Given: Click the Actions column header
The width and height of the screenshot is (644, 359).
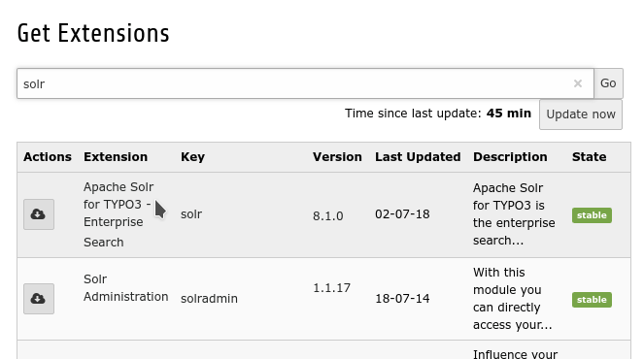Looking at the screenshot, I should pyautogui.click(x=48, y=157).
